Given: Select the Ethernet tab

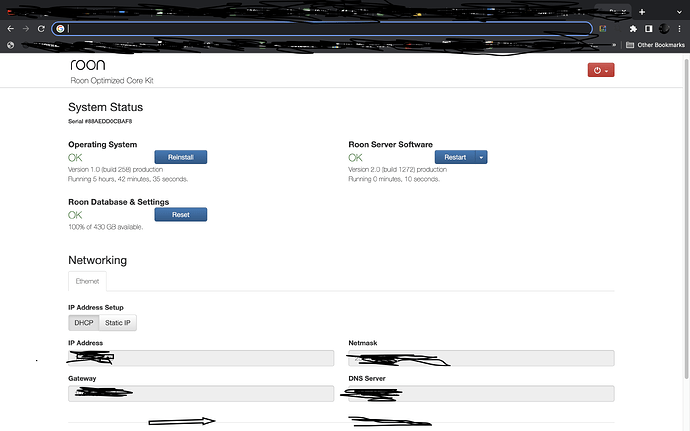Looking at the screenshot, I should (87, 281).
